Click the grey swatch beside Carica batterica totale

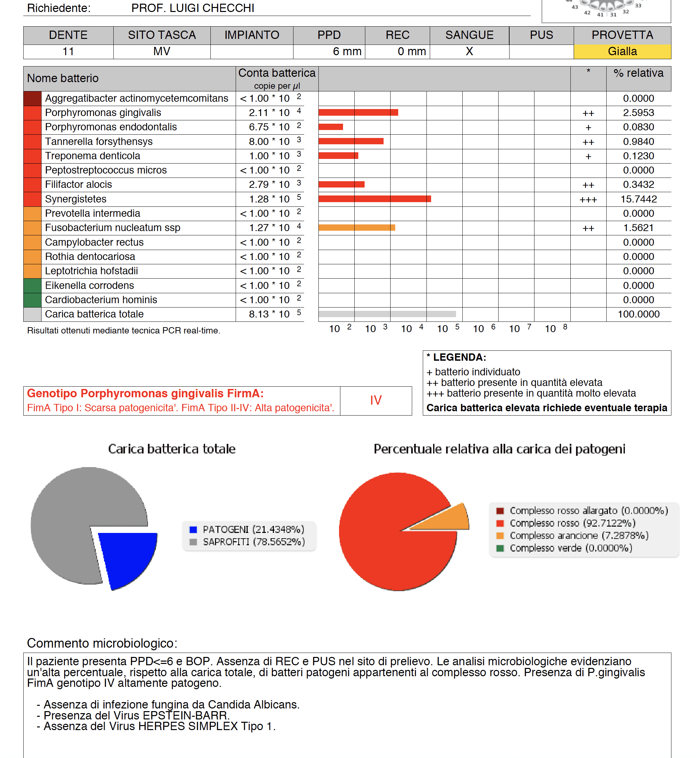point(32,315)
